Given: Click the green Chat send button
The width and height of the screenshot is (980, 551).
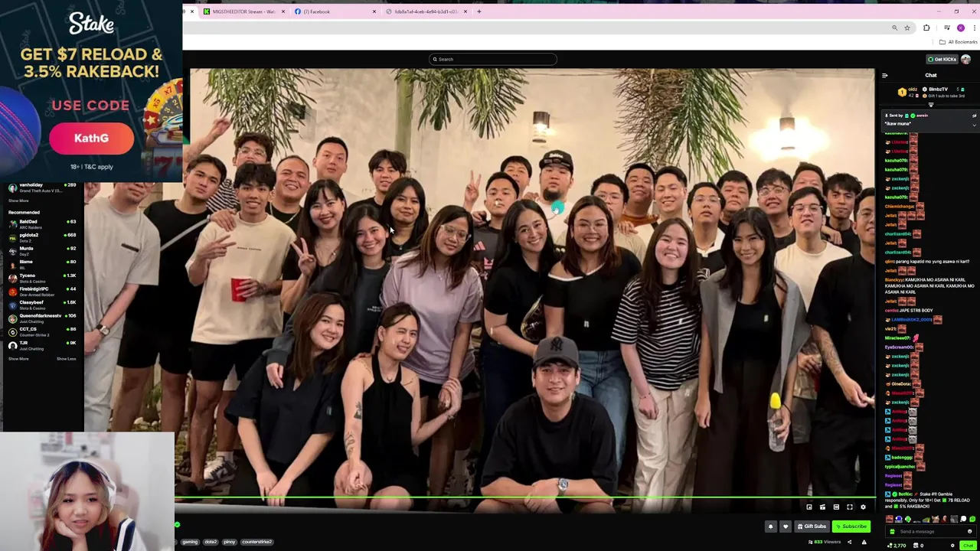Looking at the screenshot, I should click(968, 546).
